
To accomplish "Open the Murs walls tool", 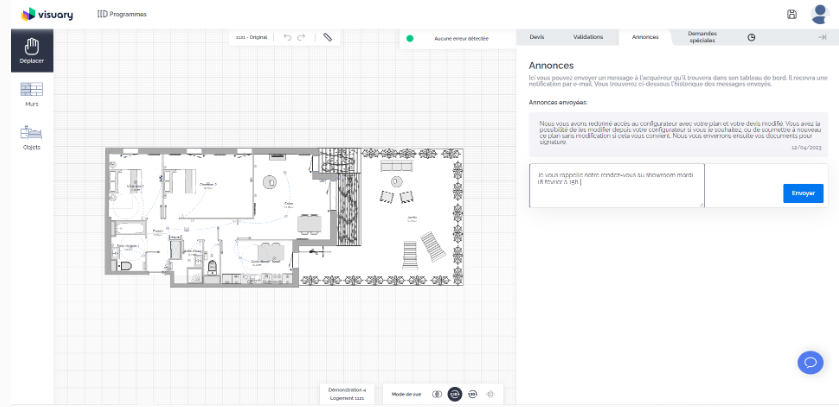I will (x=31, y=94).
